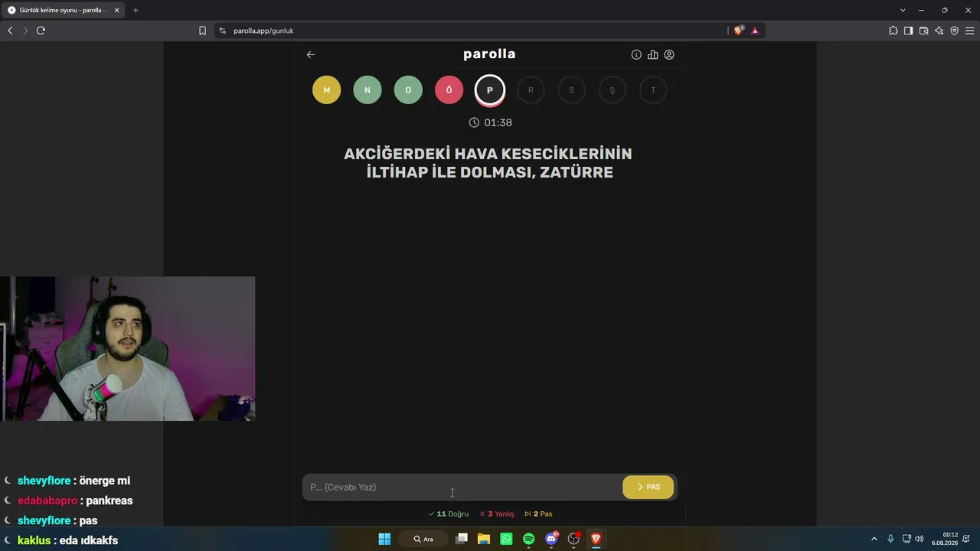Select the current letter P circle
Image resolution: width=980 pixels, height=551 pixels.
tap(490, 90)
